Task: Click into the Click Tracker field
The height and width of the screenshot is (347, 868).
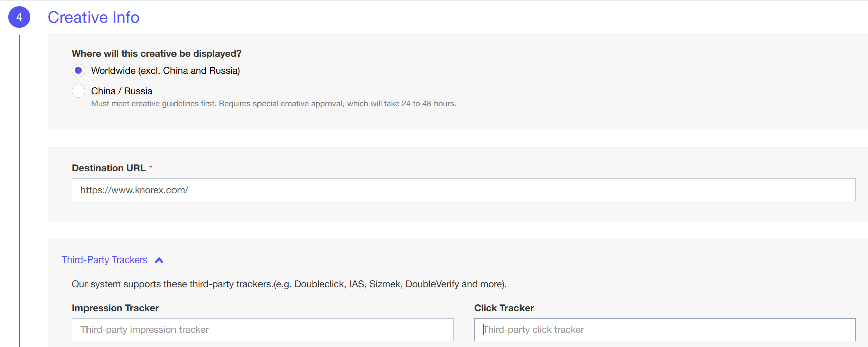Action: click(664, 330)
